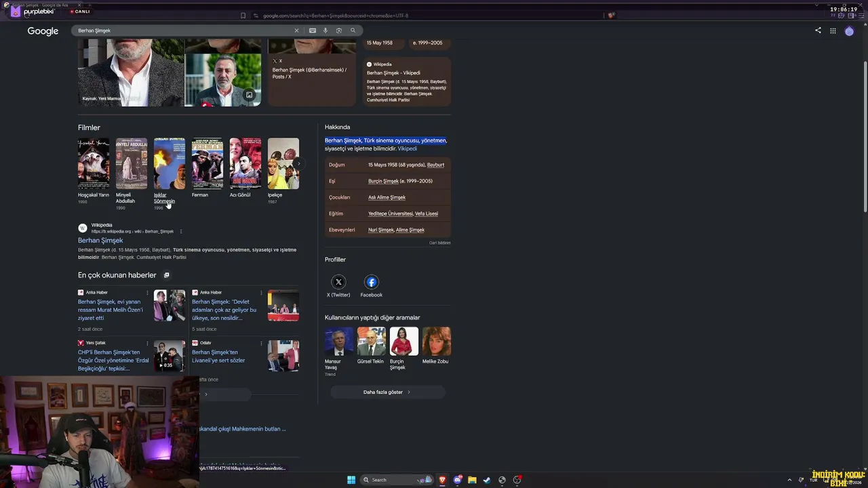Open Odatv article about Livaneli
Screen dimensions: 868x488
click(x=218, y=357)
